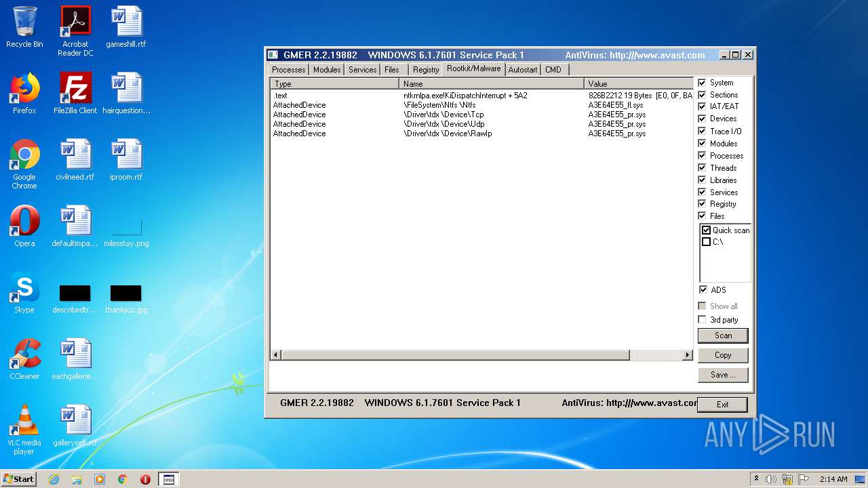868x488 pixels.
Task: Open the Recycle Bin desktop icon
Action: pos(24,27)
